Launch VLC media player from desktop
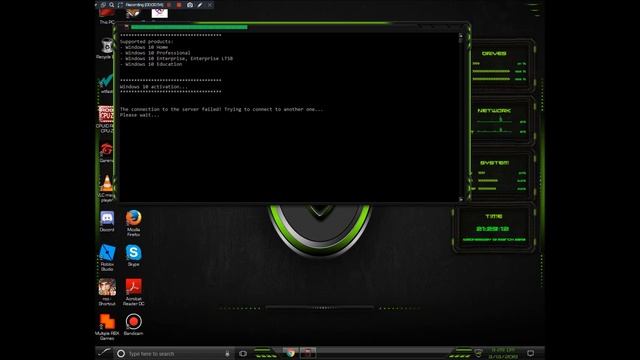This screenshot has width=640, height=360. (x=107, y=188)
